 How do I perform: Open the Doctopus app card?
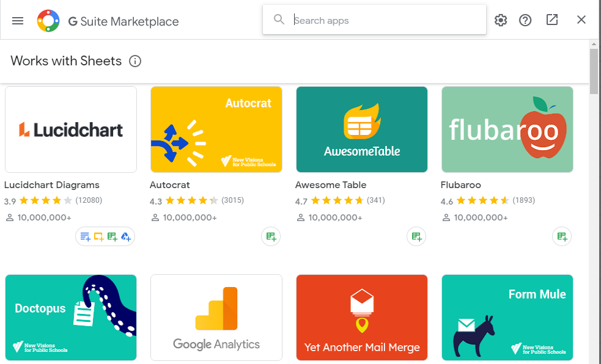tap(71, 318)
